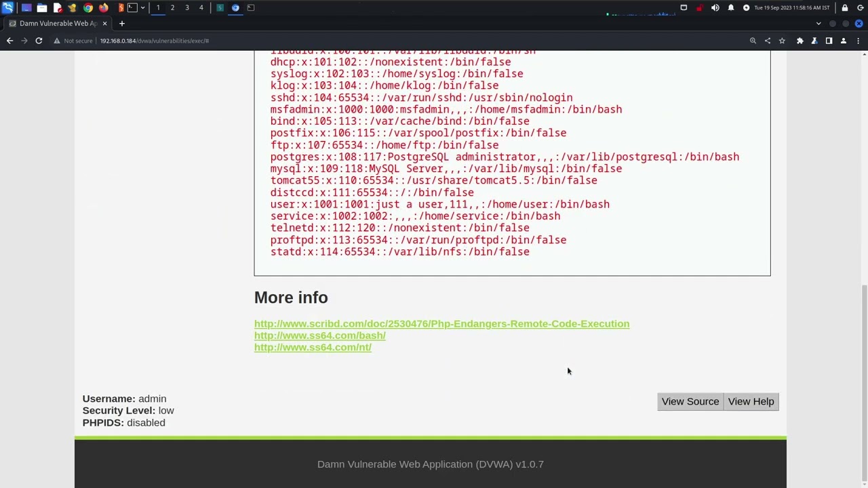Share this page via share icon
Viewport: 868px width, 488px height.
coord(768,41)
